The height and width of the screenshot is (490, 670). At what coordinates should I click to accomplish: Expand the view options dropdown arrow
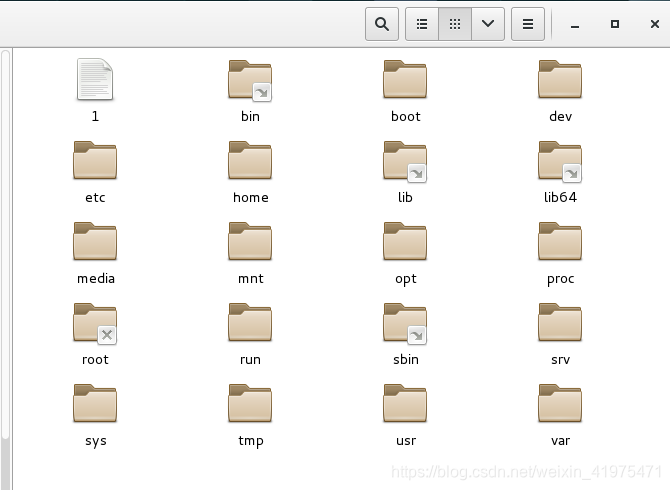[488, 24]
